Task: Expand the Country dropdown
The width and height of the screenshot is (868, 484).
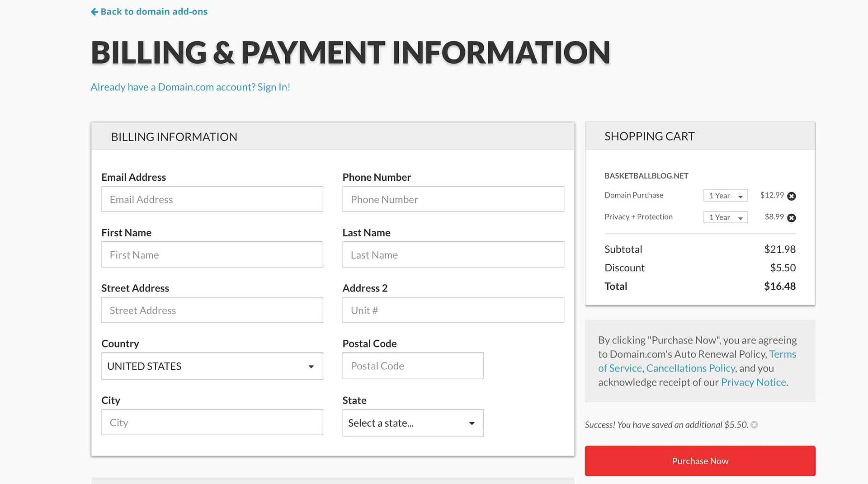Action: point(212,366)
